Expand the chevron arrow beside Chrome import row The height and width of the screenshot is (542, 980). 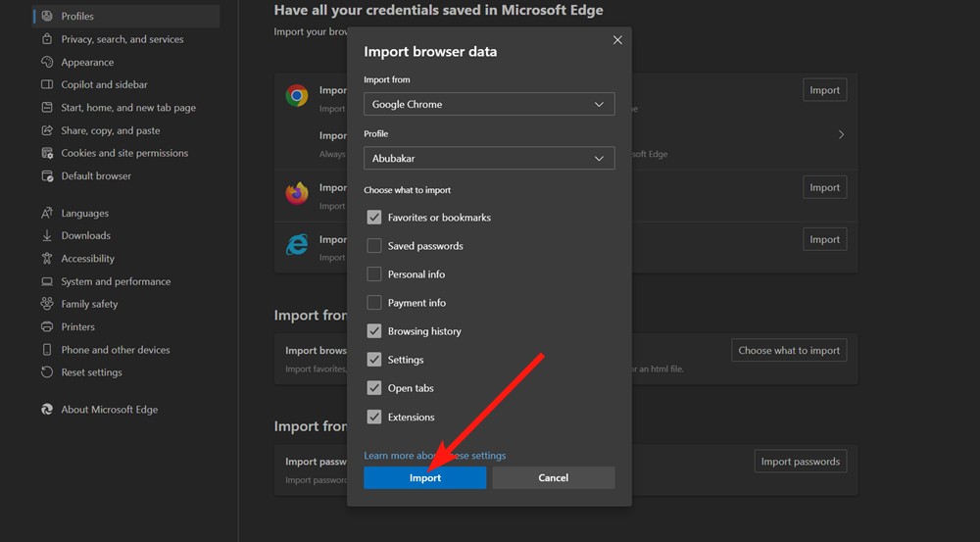click(x=841, y=135)
